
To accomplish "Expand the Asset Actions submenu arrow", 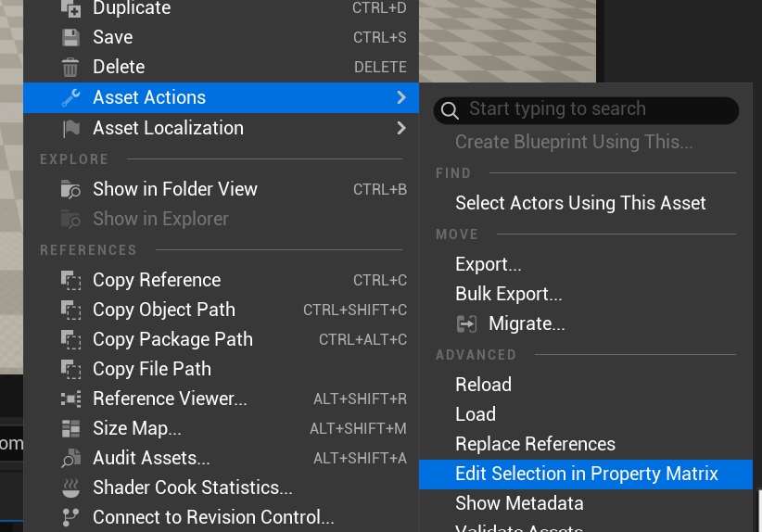I will pos(400,97).
